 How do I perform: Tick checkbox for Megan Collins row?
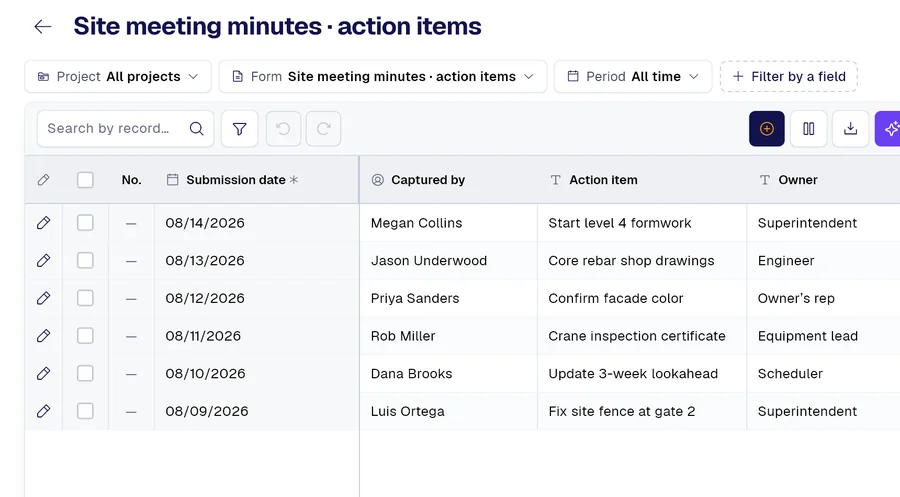tap(85, 223)
